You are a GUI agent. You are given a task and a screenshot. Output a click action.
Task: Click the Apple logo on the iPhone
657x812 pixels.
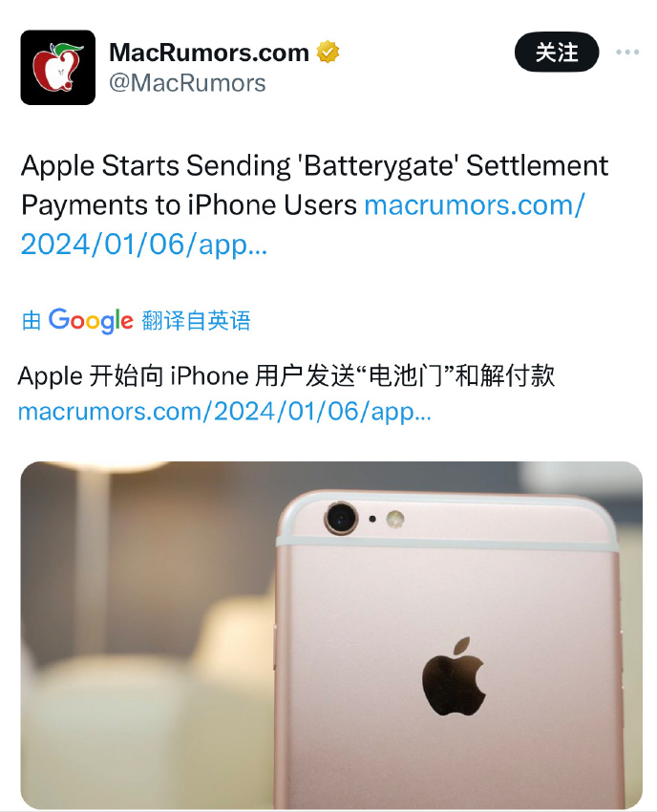(x=454, y=676)
